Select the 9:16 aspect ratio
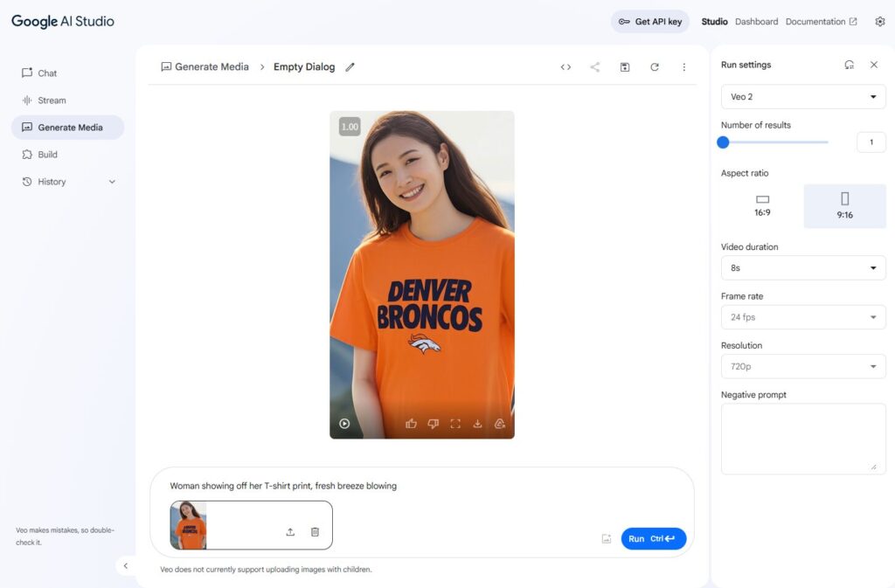The image size is (895, 588). 845,206
